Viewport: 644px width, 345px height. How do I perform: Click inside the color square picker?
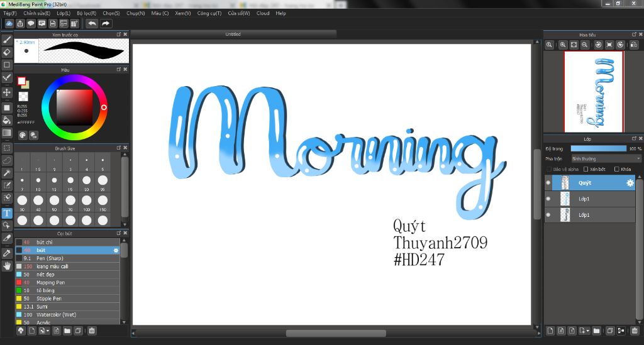(x=74, y=107)
